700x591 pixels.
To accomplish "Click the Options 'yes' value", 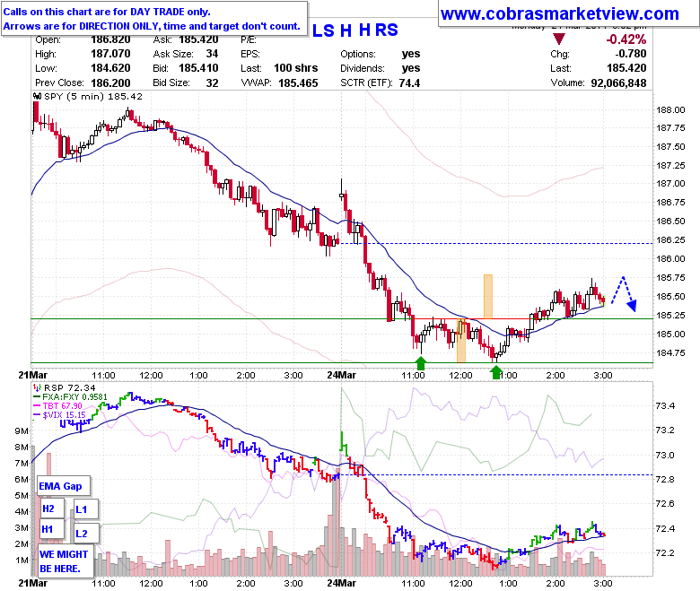I will coord(411,54).
